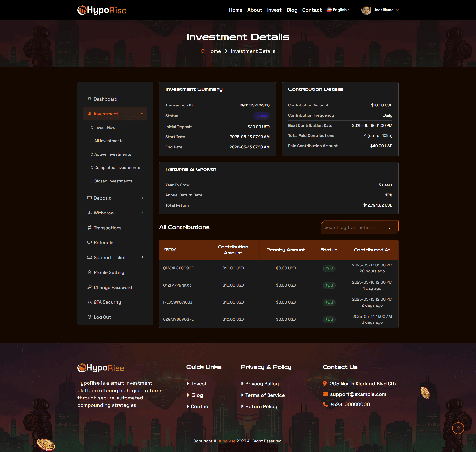Click the Dashboard sidebar icon
This screenshot has height=452, width=476.
coord(89,99)
